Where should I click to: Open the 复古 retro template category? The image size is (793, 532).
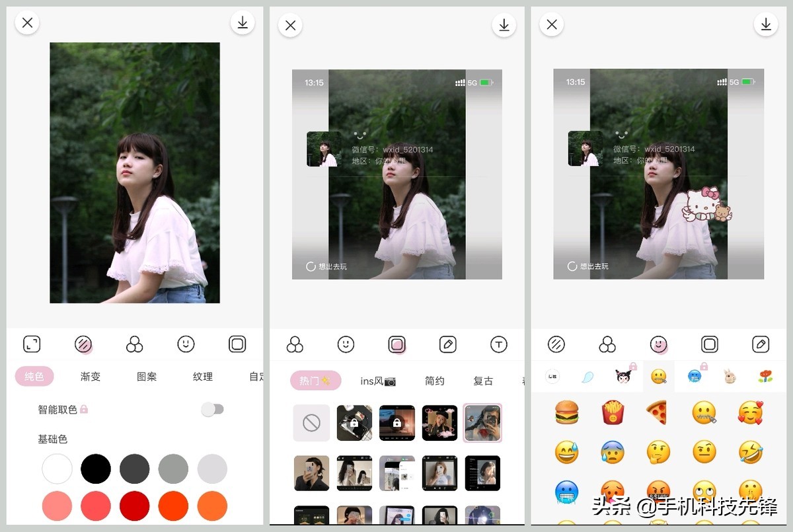pos(482,381)
